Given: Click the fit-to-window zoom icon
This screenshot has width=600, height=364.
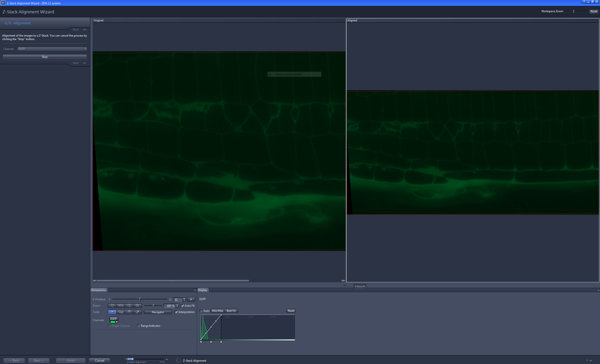Looking at the screenshot, I should pos(112,306).
